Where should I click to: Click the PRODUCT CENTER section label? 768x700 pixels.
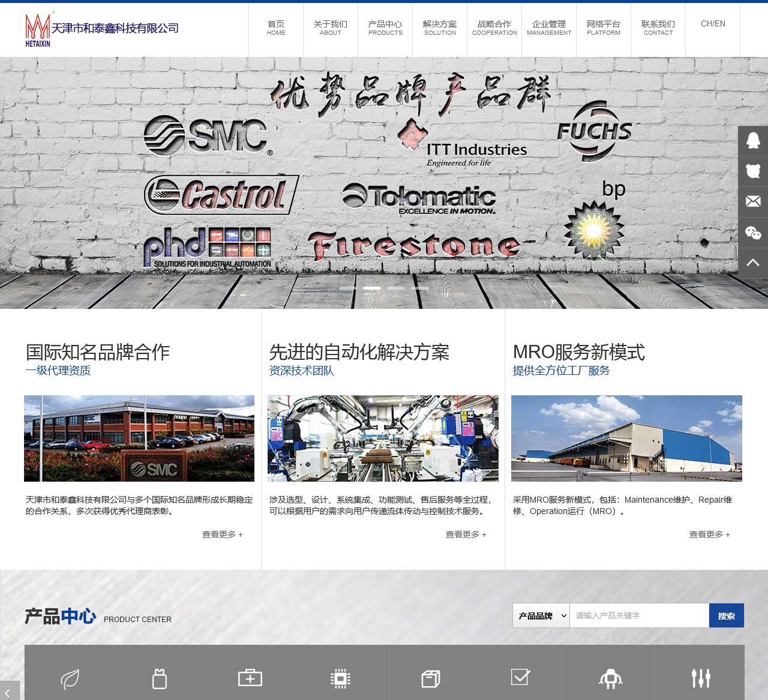pos(137,620)
